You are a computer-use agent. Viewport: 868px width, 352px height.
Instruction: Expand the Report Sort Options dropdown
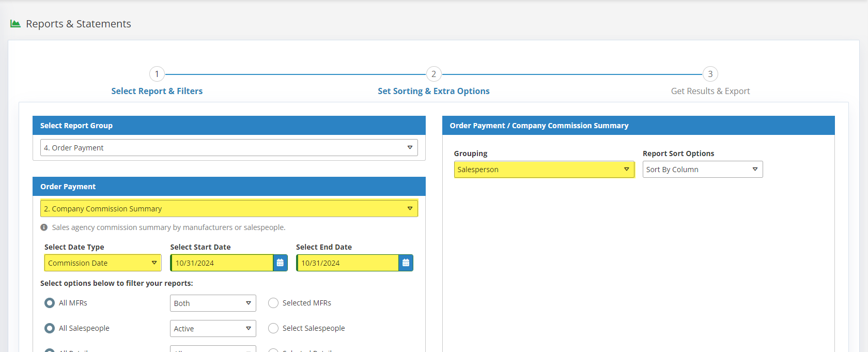coord(703,170)
